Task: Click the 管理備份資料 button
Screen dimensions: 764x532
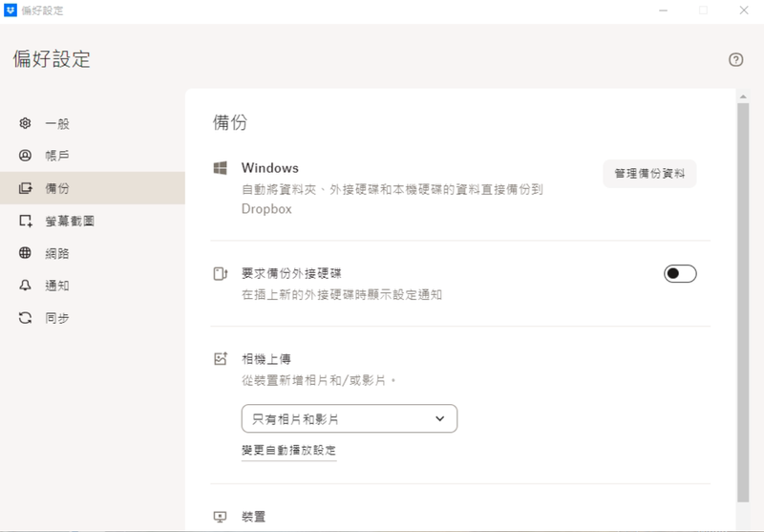Action: coord(649,174)
